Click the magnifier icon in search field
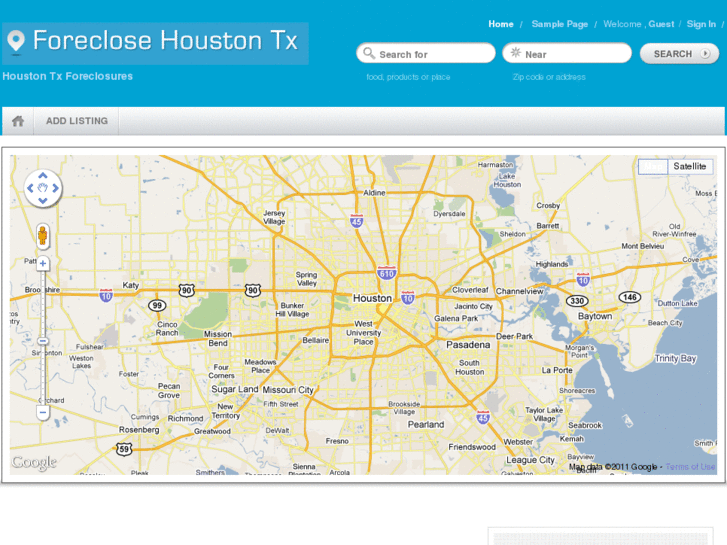This screenshot has height=545, width=727. (369, 53)
